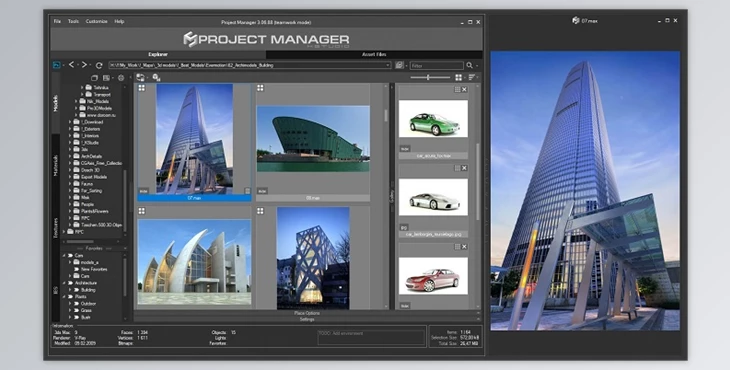This screenshot has width=730, height=370.
Task: Remove the green car from gallery
Action: (x=464, y=89)
